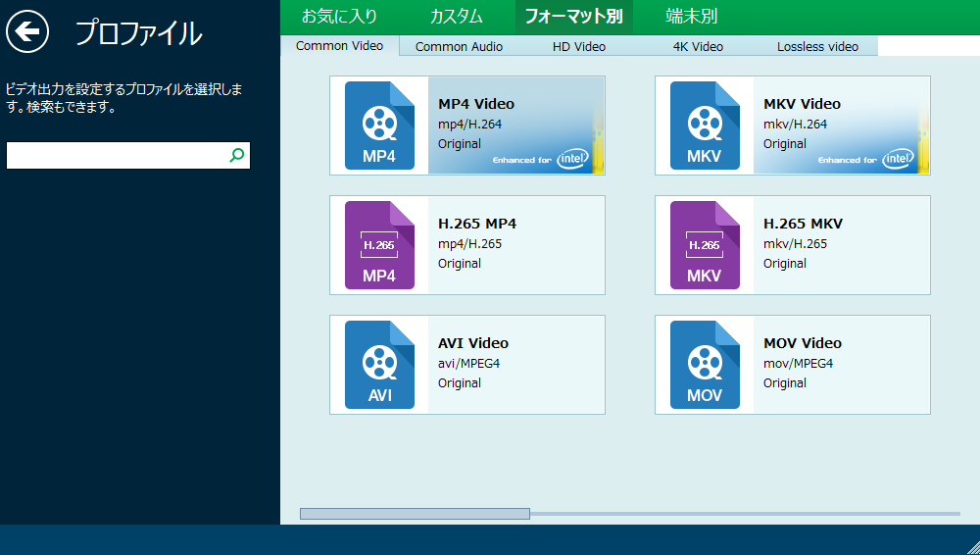Pick the MOV Video profile title
980x555 pixels.
click(803, 343)
